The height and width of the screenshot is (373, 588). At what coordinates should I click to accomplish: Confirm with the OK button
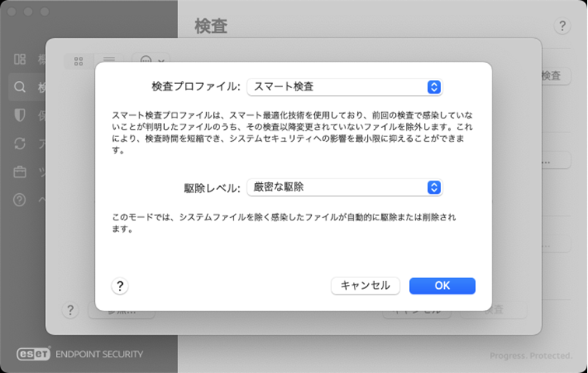point(442,286)
